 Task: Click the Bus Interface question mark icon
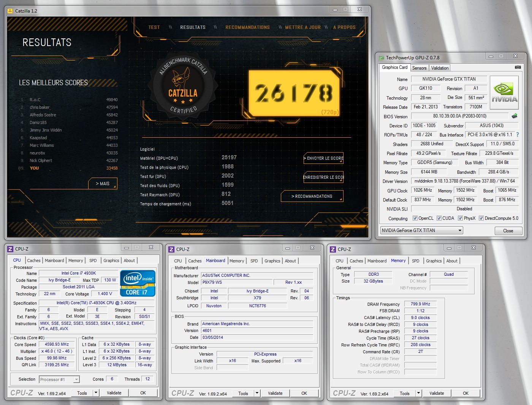pyautogui.click(x=517, y=135)
